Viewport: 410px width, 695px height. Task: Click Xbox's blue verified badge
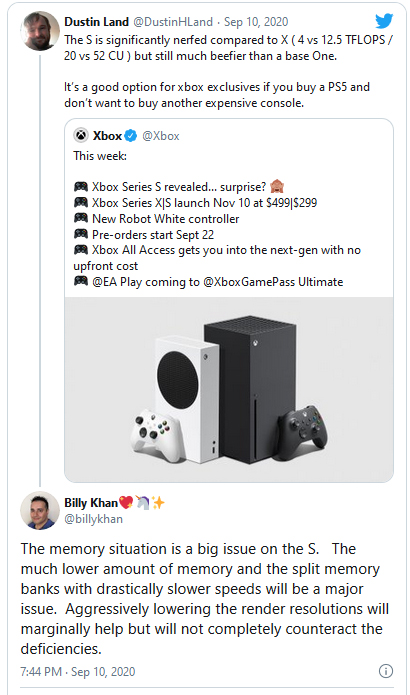[130, 136]
